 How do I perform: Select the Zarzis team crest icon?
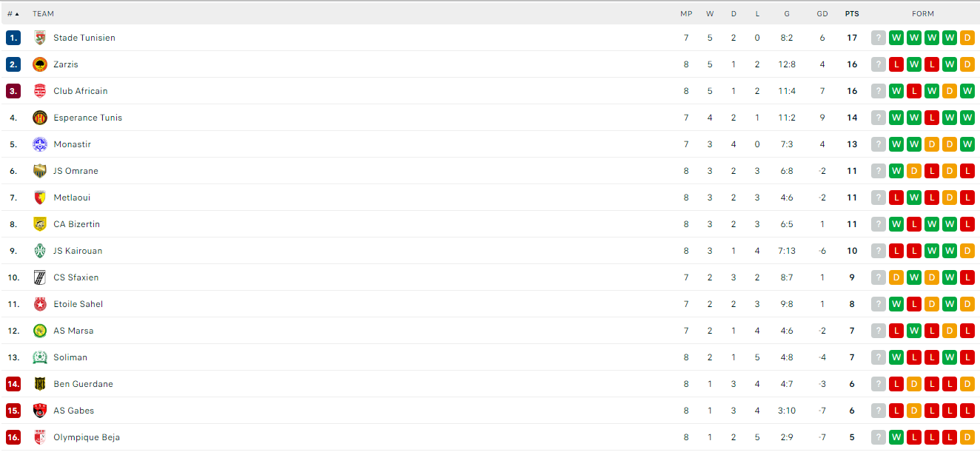[x=40, y=64]
